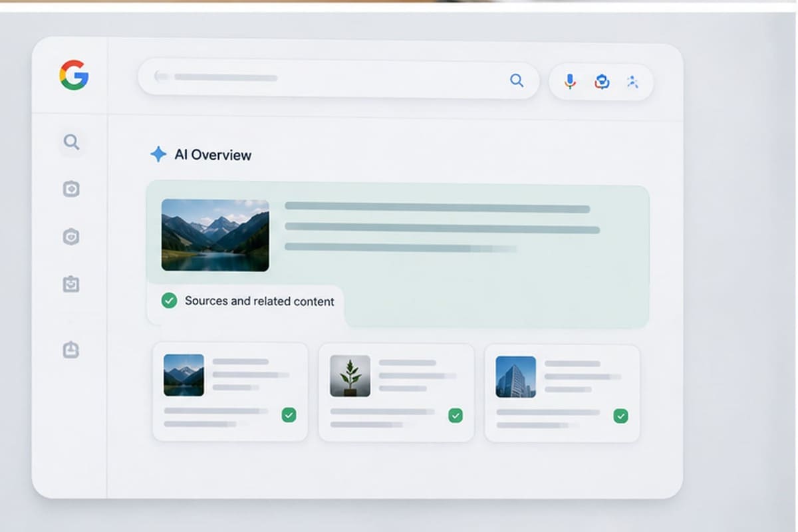Open the mountain thumbnail source card
798x532 pixels.
pos(230,392)
